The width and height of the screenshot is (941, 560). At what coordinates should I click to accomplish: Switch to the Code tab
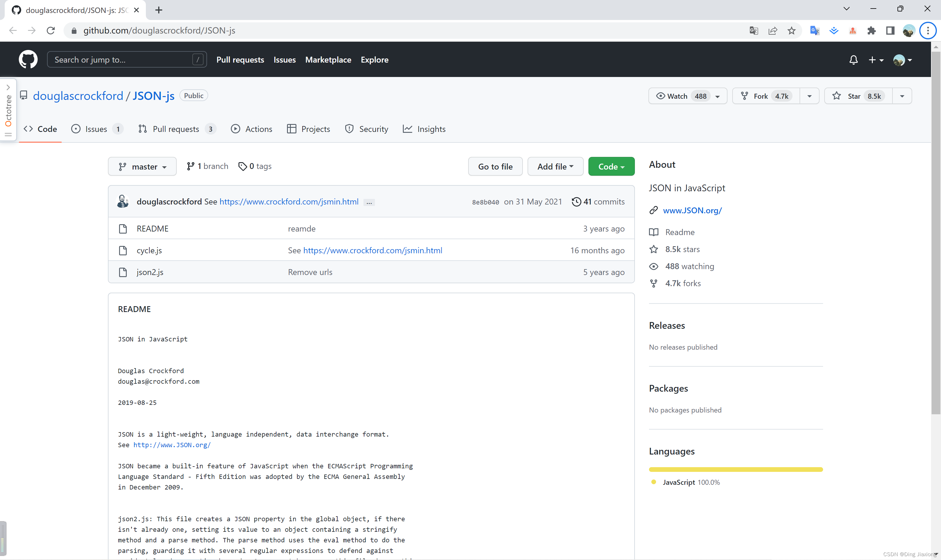[x=40, y=129]
